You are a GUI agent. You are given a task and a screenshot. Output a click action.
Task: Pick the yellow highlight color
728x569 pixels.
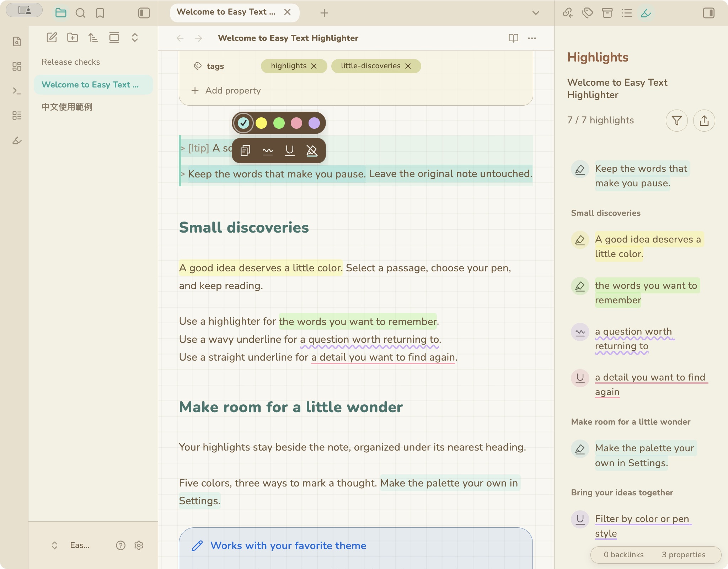[261, 123]
